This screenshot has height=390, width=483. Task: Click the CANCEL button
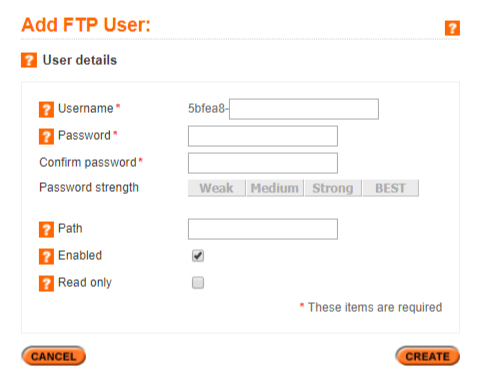point(54,356)
